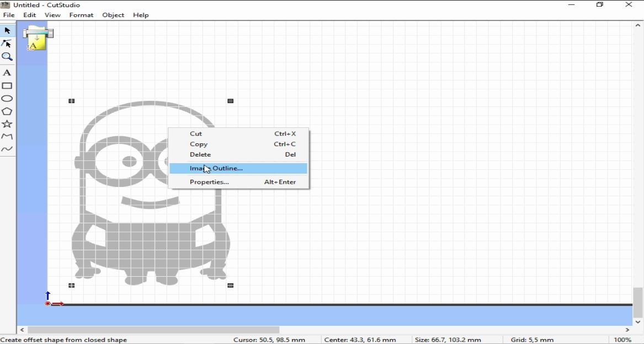This screenshot has width=644, height=344.
Task: Select the freehand curve tool
Action: [x=7, y=149]
